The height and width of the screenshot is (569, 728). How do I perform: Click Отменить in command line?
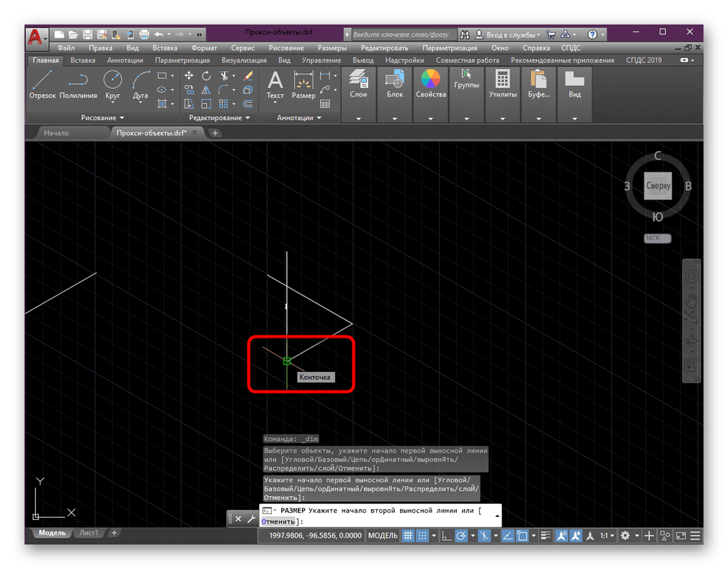(277, 522)
